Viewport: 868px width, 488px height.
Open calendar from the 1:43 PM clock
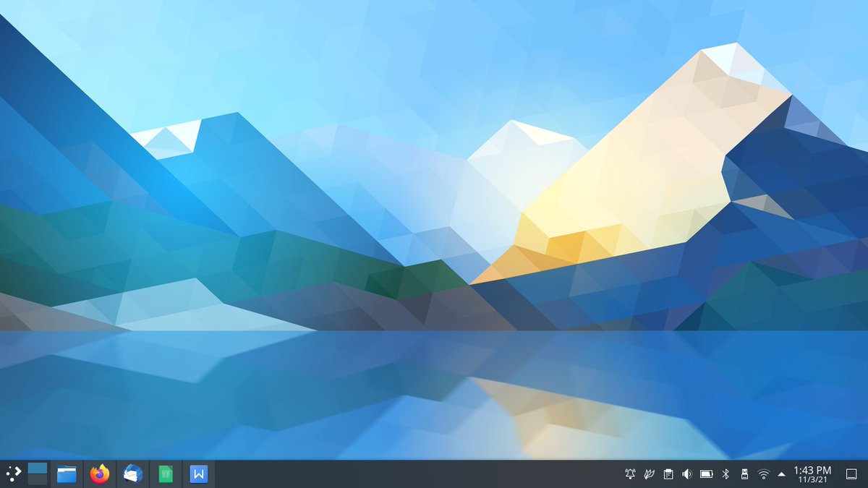click(812, 474)
